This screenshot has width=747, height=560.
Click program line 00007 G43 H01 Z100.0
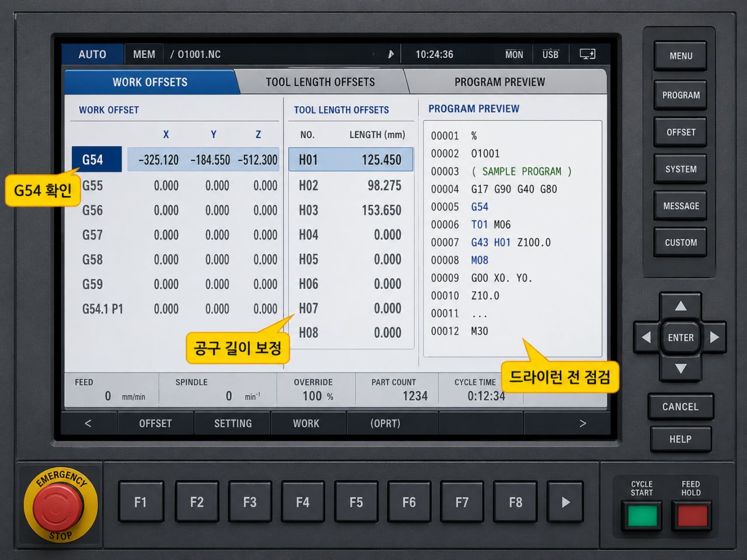pos(491,242)
